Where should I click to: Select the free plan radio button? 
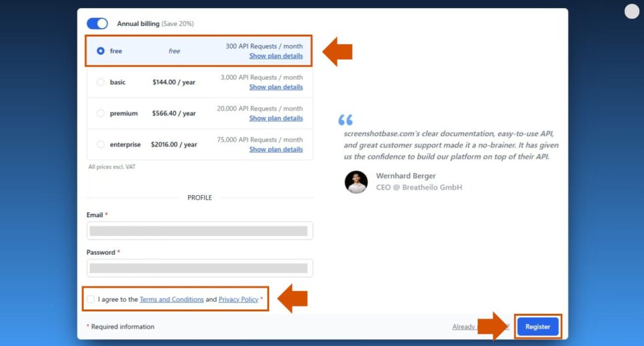[x=101, y=51]
